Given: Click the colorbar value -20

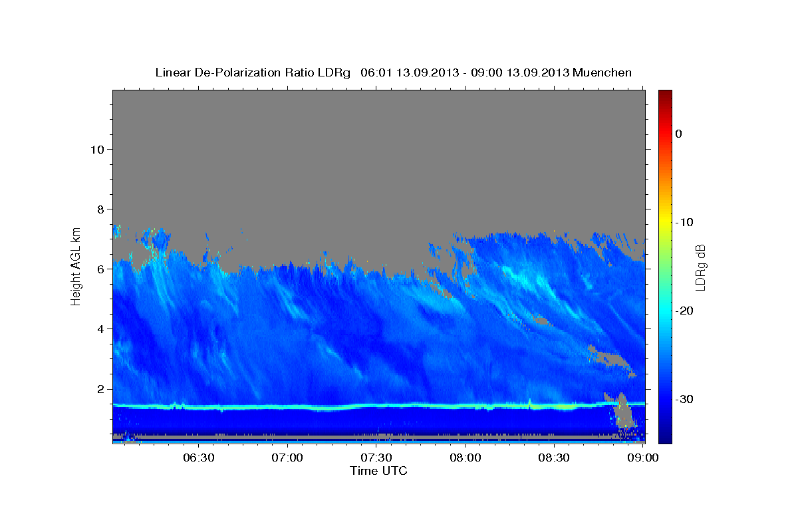Looking at the screenshot, I should (684, 311).
